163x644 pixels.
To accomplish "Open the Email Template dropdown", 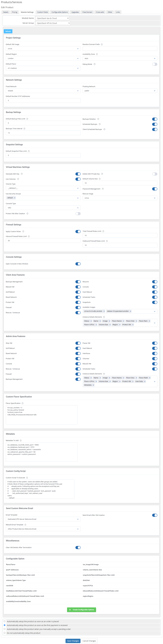I will [43, 519].
